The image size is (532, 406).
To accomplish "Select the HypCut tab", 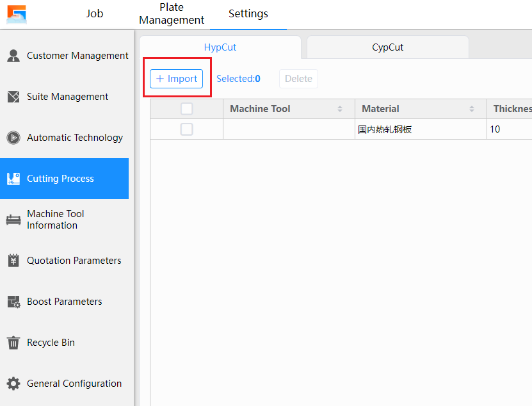I will 220,47.
